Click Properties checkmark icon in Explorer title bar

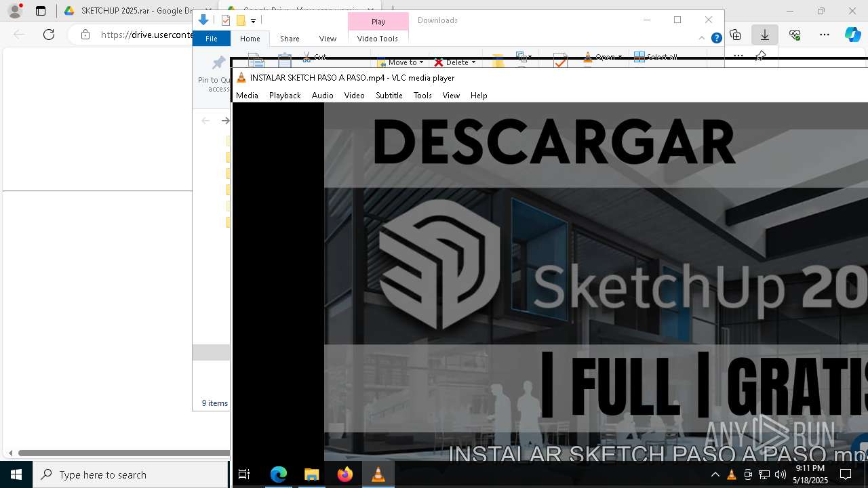coord(226,20)
